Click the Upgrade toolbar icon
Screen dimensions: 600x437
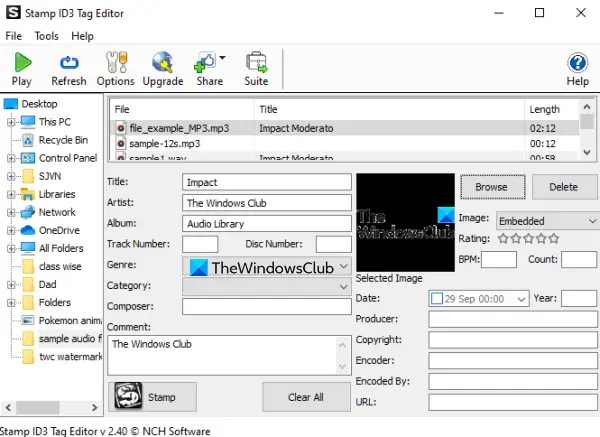pos(162,62)
